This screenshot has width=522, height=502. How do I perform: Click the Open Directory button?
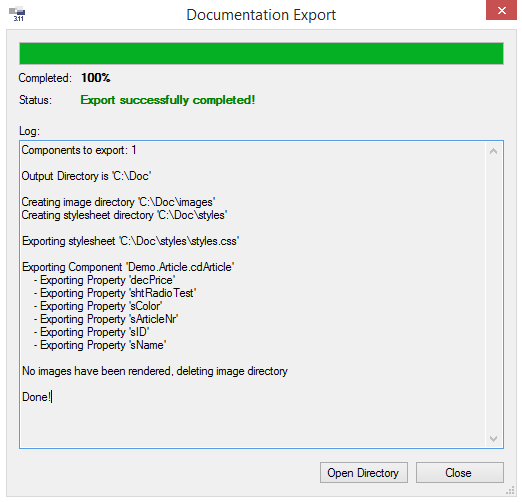363,472
